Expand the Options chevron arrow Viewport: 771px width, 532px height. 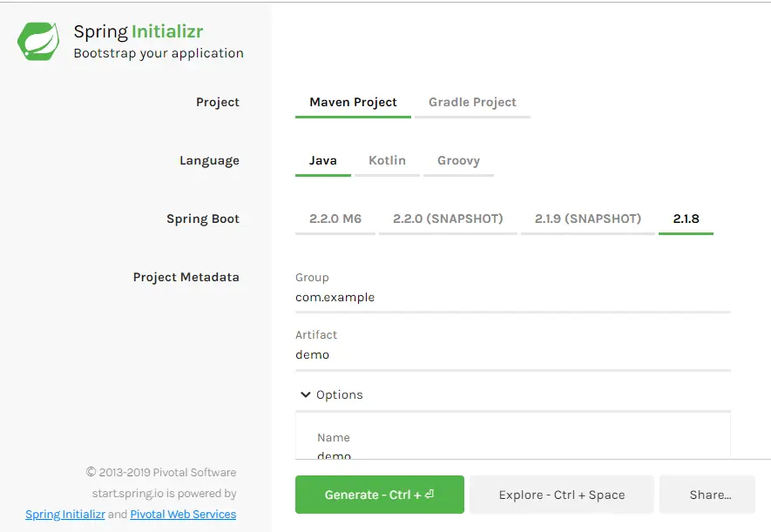click(306, 394)
